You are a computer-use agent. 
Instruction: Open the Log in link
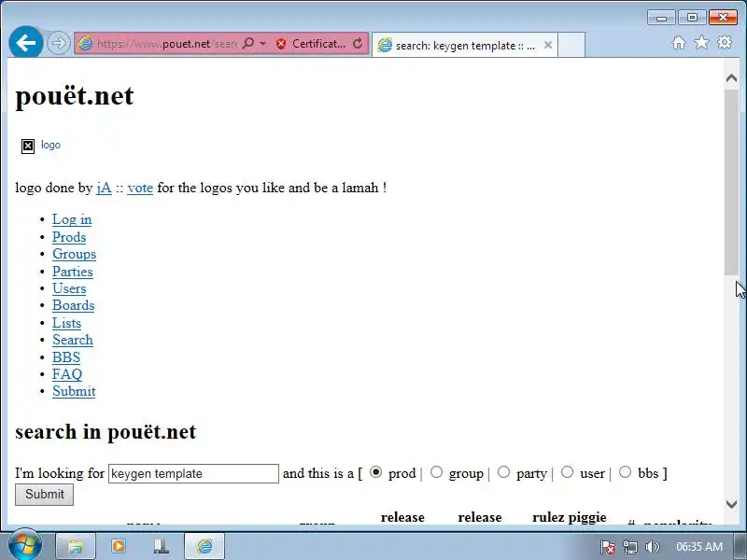72,219
